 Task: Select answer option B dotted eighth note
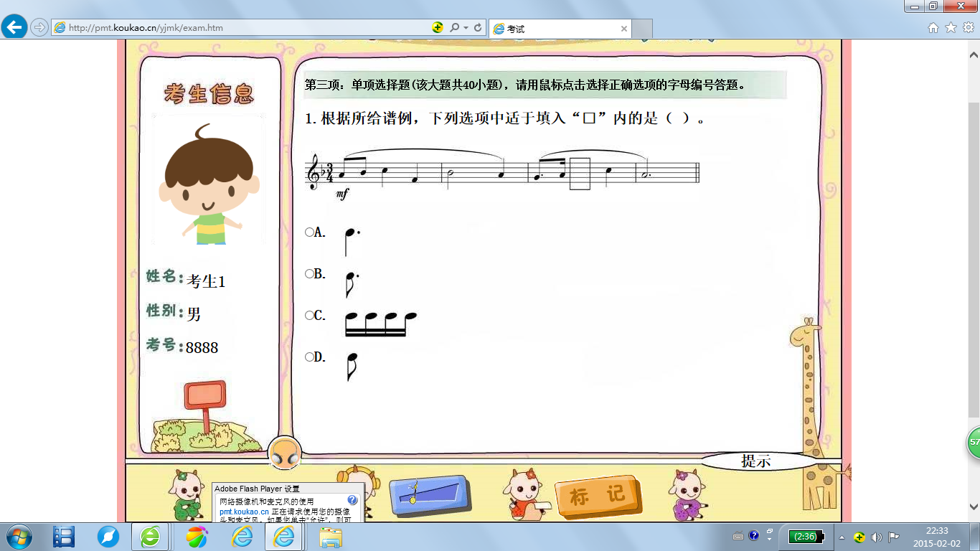tap(310, 273)
